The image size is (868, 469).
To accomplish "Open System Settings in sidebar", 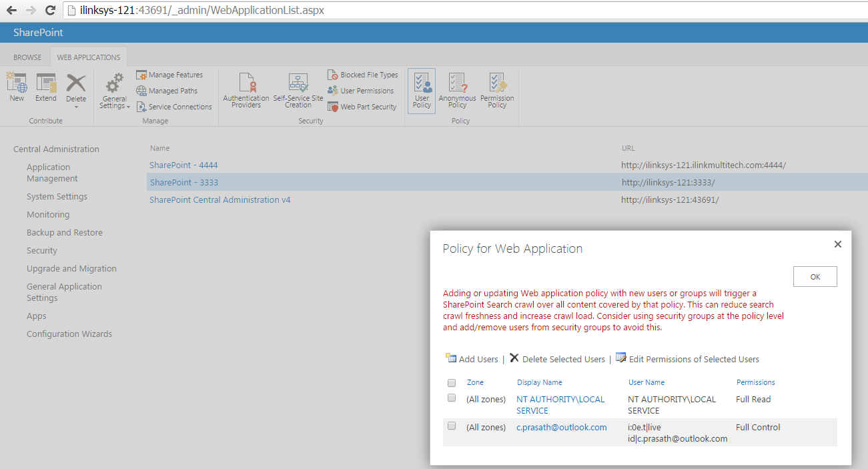I will pos(57,197).
